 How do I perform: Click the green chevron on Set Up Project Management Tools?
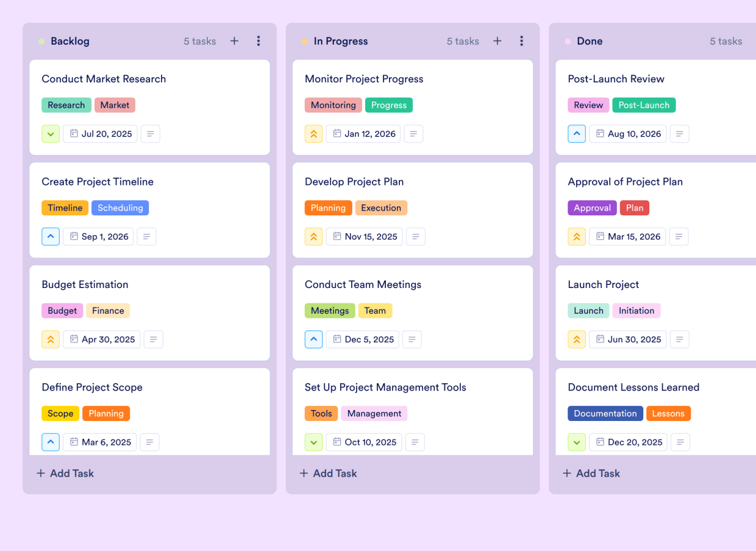point(313,442)
